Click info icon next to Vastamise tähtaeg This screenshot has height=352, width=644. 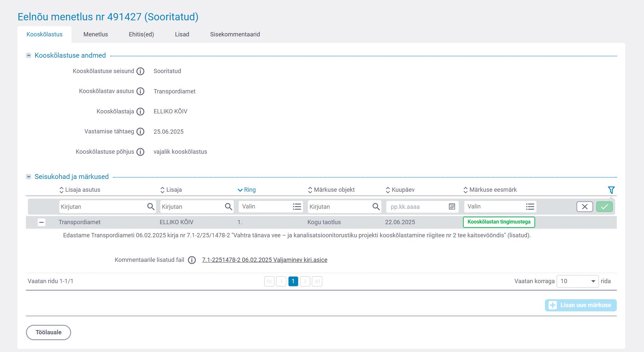140,132
